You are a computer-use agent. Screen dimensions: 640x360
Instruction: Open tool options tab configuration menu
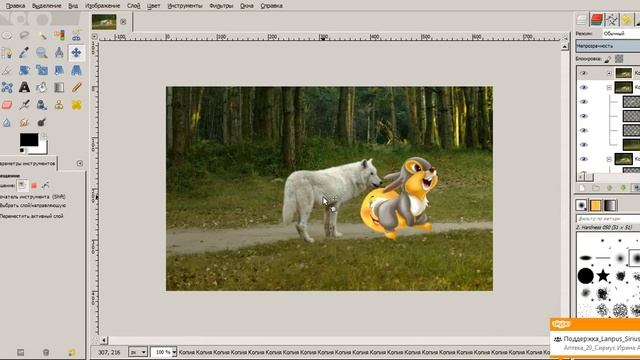click(x=80, y=163)
